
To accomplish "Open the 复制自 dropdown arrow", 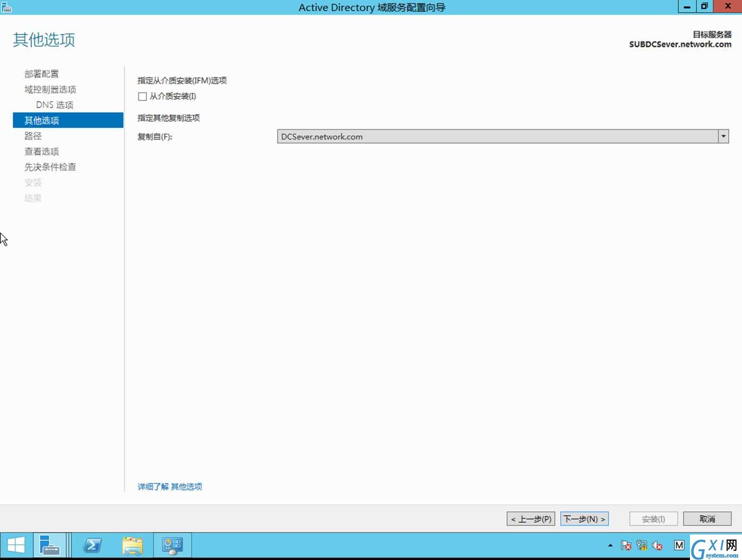I will 723,137.
